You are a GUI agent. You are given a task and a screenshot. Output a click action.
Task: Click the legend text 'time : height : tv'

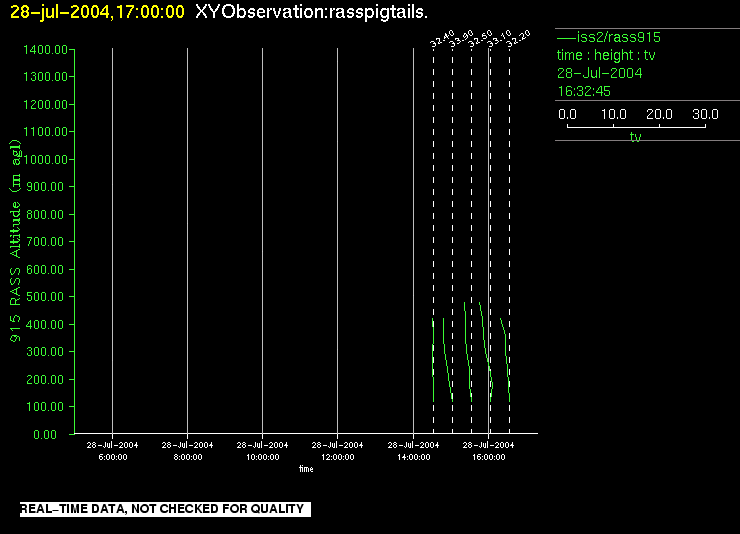click(x=606, y=55)
